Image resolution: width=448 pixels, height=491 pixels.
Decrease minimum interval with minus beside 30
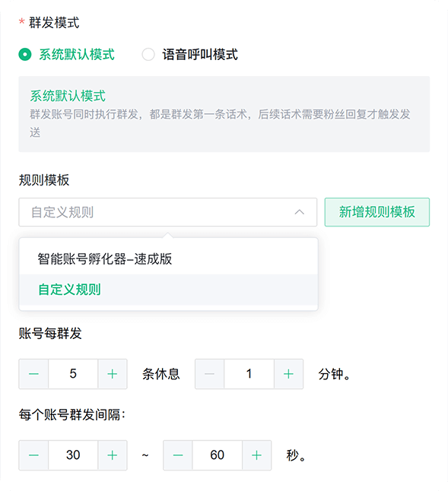click(33, 455)
